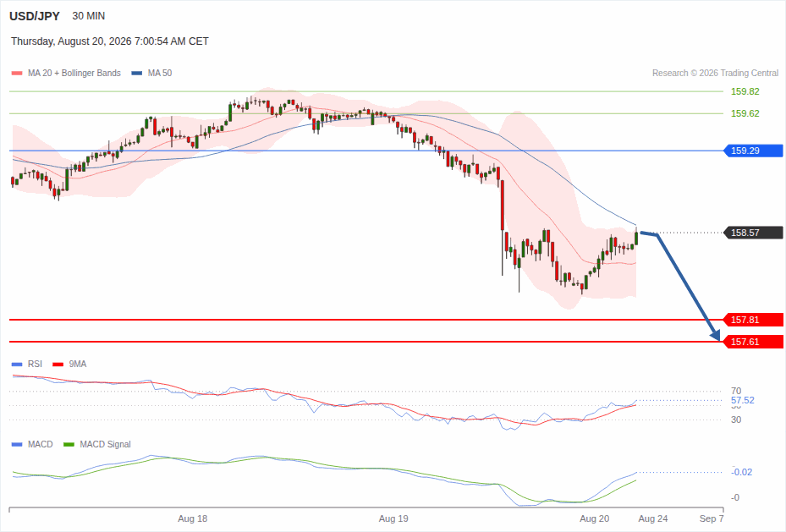Click the RSI 30 axis label
This screenshot has width=786, height=532.
click(736, 420)
